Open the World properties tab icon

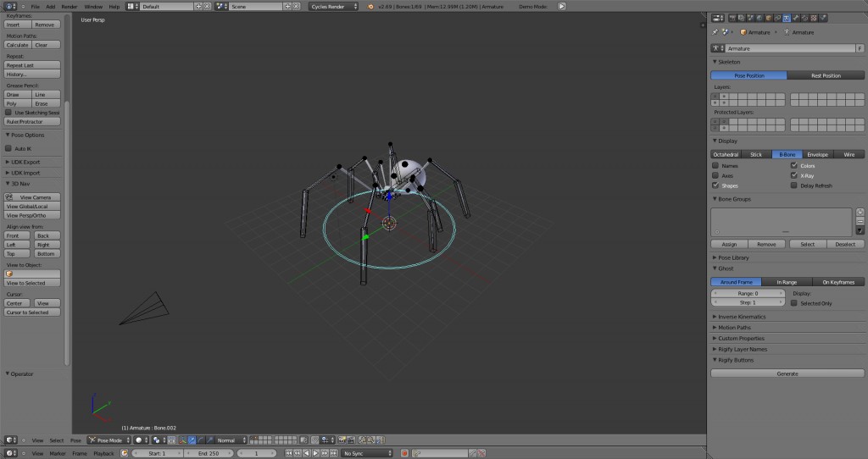tap(759, 18)
